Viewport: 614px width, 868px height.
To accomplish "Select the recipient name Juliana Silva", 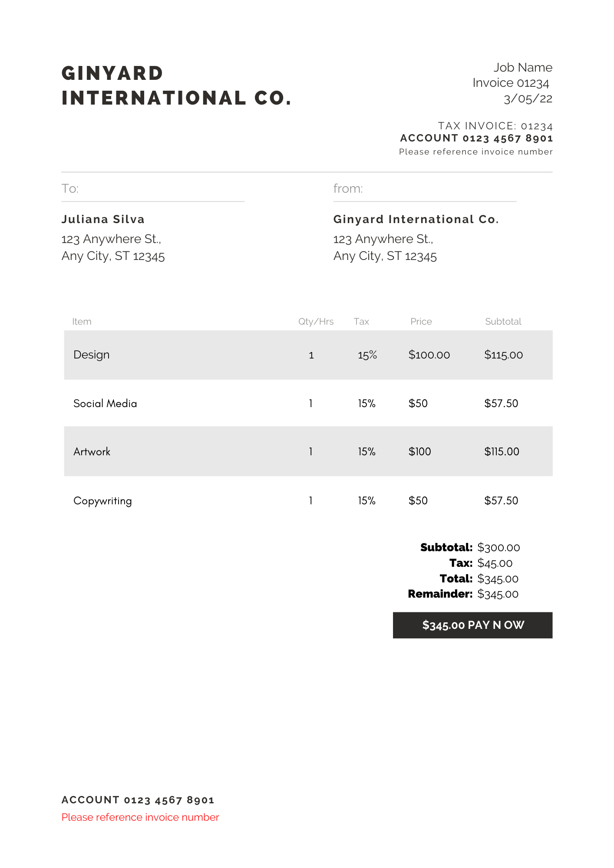I will pyautogui.click(x=103, y=219).
